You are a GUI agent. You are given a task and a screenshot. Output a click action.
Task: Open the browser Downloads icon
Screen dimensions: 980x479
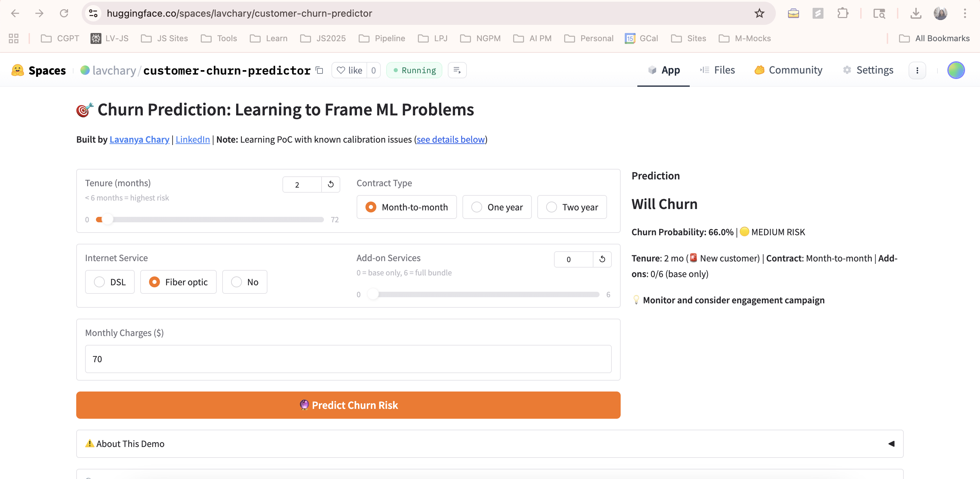click(916, 13)
